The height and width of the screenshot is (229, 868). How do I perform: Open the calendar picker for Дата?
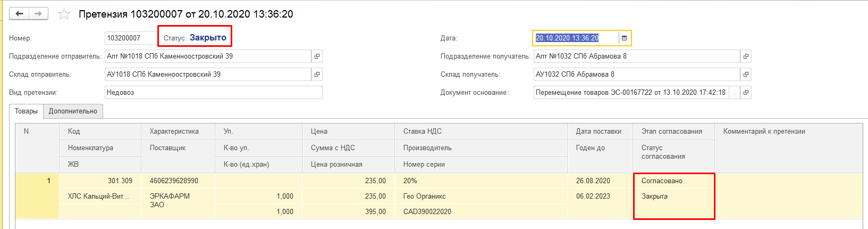625,38
